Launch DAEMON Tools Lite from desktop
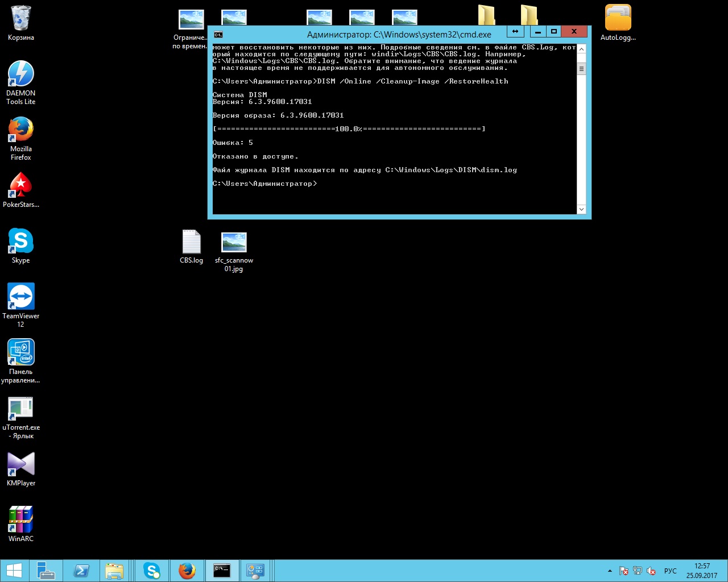The width and height of the screenshot is (728, 582). tap(21, 74)
